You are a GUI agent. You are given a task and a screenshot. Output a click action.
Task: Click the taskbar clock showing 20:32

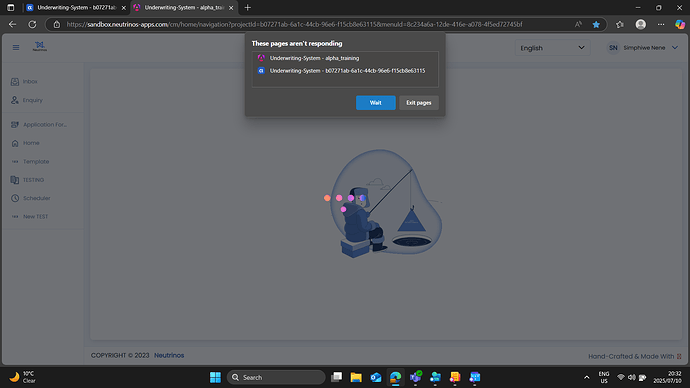pyautogui.click(x=668, y=377)
